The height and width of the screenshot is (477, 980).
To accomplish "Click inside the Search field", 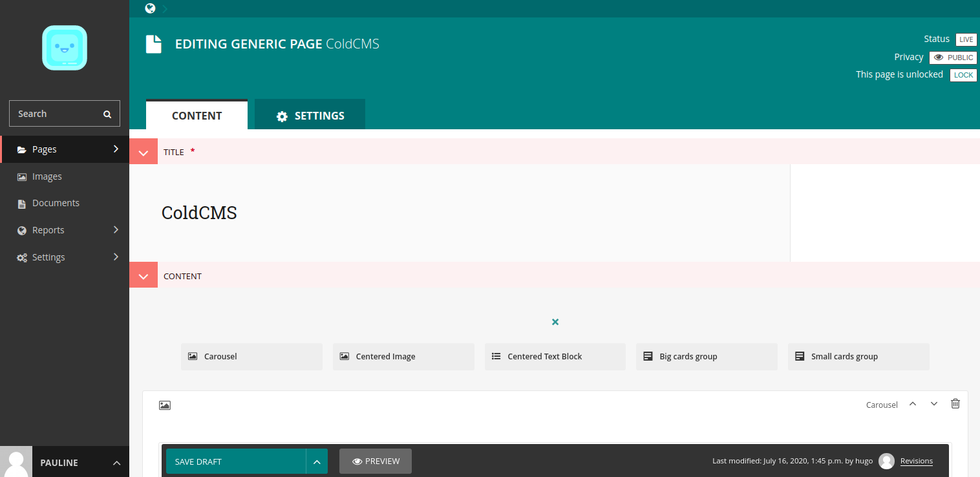I will click(x=58, y=113).
